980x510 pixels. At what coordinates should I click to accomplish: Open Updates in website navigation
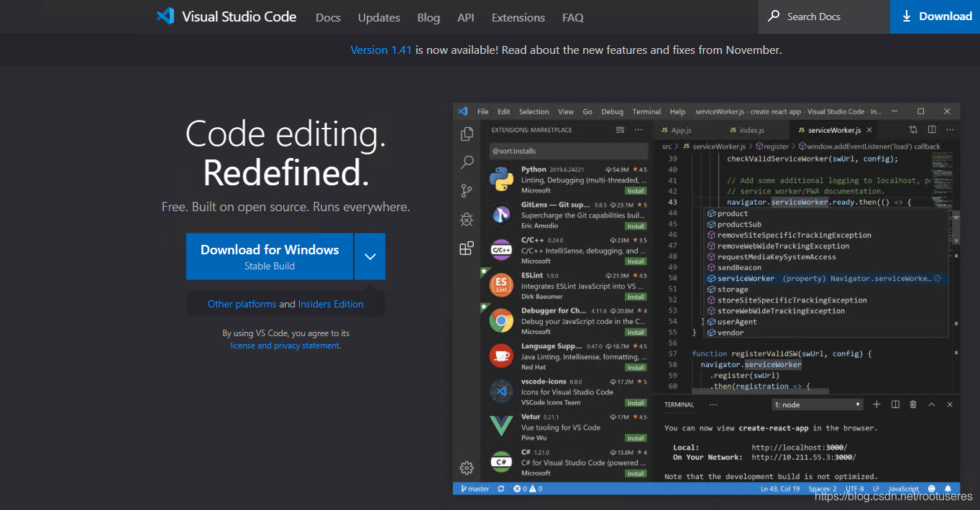click(x=379, y=17)
